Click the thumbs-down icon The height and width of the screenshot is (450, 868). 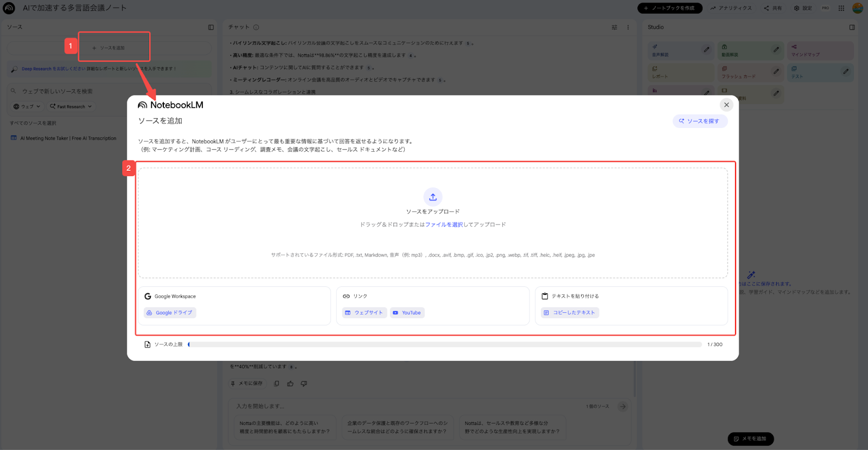(x=304, y=383)
